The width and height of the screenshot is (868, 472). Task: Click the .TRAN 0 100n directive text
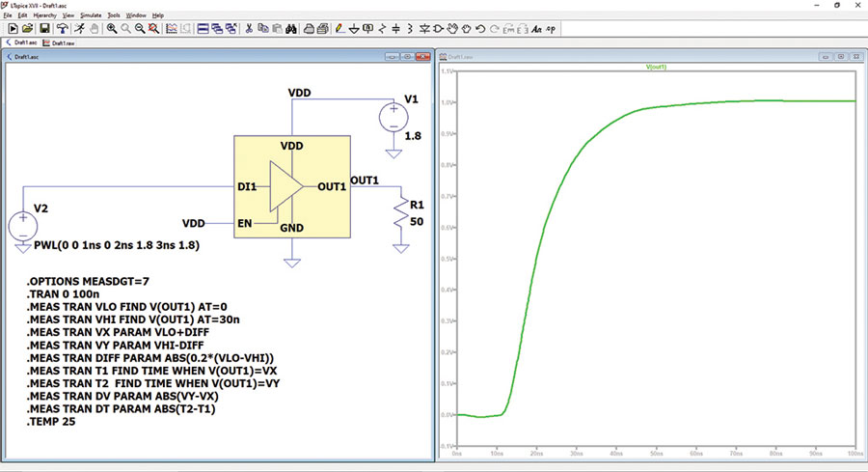click(x=63, y=294)
